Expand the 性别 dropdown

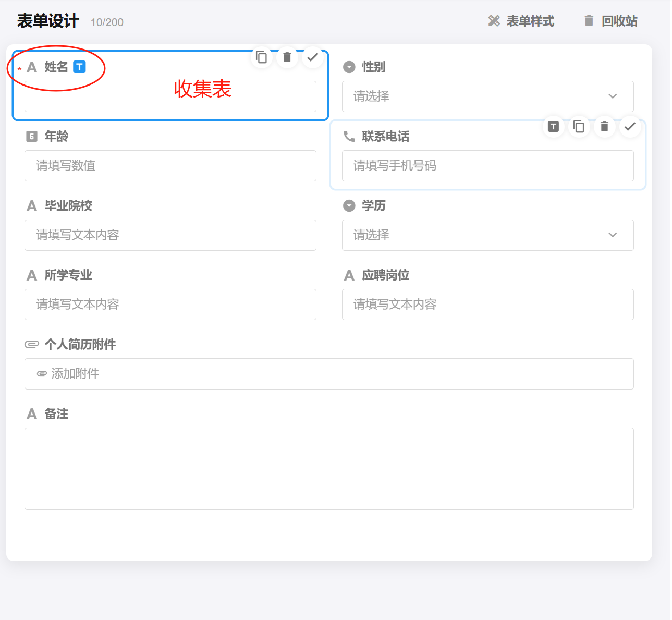tap(487, 96)
